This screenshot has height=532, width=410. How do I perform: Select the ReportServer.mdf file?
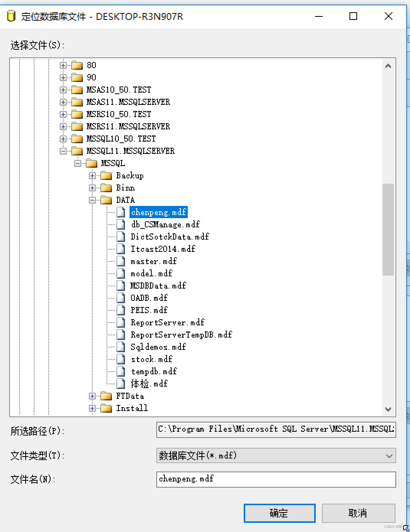(167, 322)
